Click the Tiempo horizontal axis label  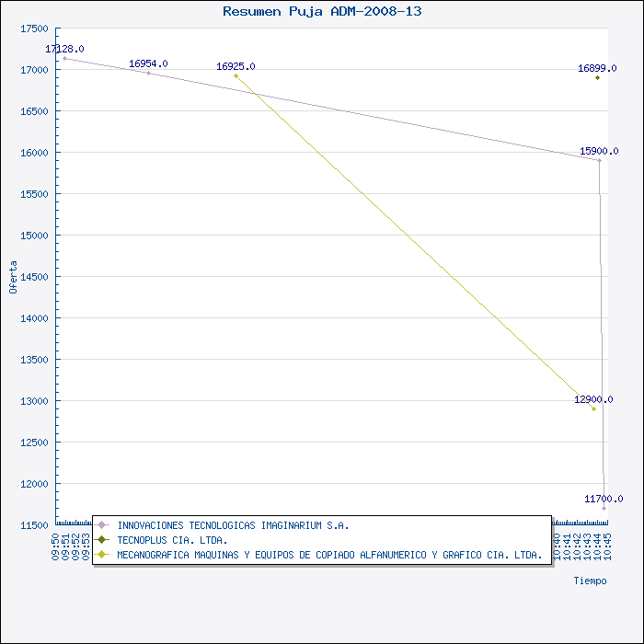point(591,581)
